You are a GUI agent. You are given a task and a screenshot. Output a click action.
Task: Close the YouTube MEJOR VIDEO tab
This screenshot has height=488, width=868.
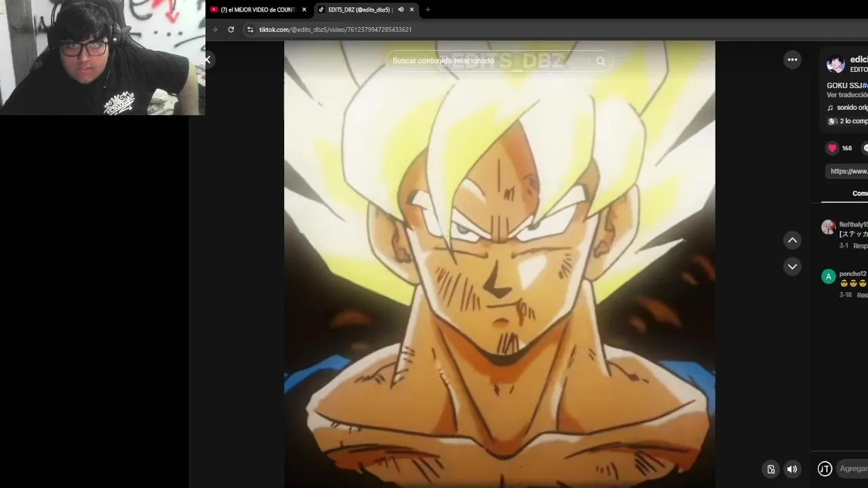point(304,9)
